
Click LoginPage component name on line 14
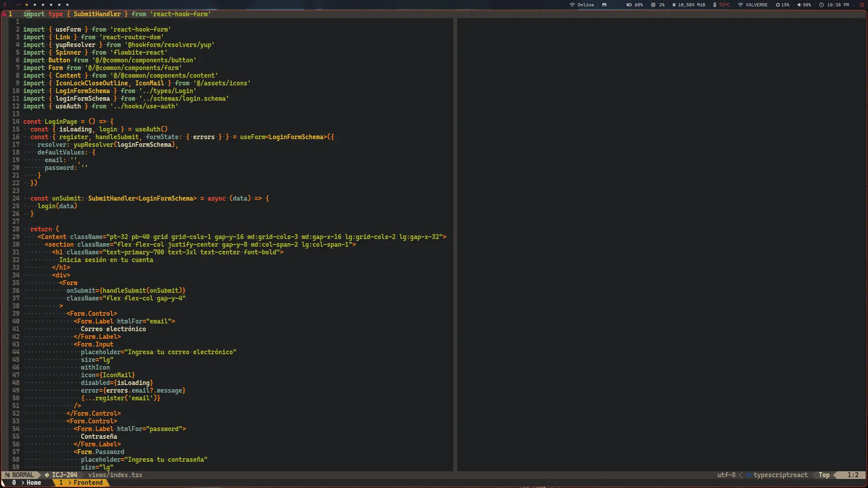click(x=61, y=122)
